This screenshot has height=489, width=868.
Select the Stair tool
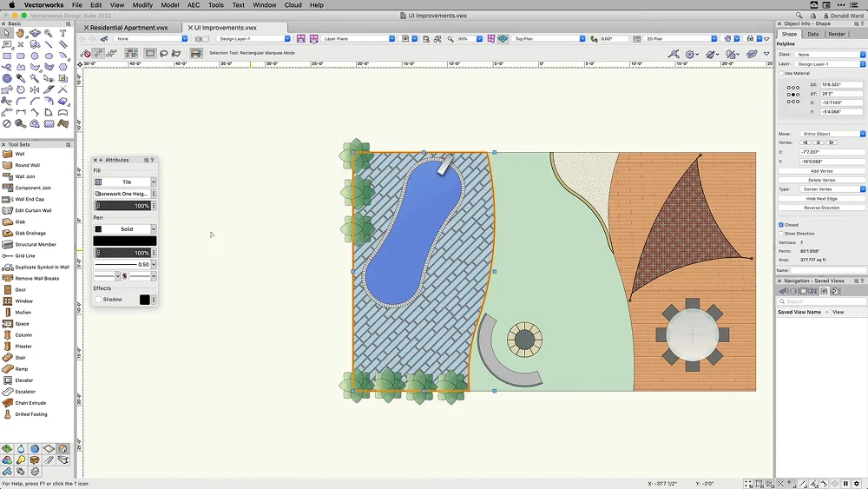point(19,358)
